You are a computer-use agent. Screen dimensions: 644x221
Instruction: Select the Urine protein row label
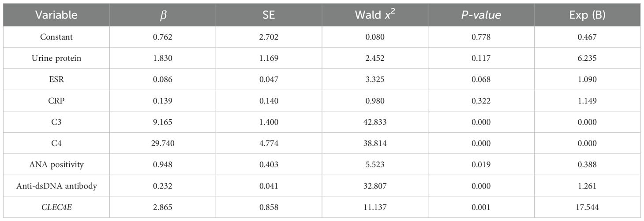pyautogui.click(x=57, y=59)
